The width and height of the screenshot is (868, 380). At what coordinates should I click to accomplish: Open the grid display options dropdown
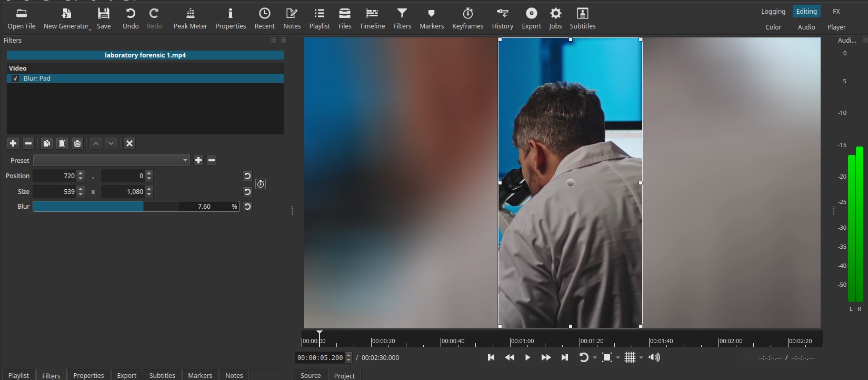[641, 357]
